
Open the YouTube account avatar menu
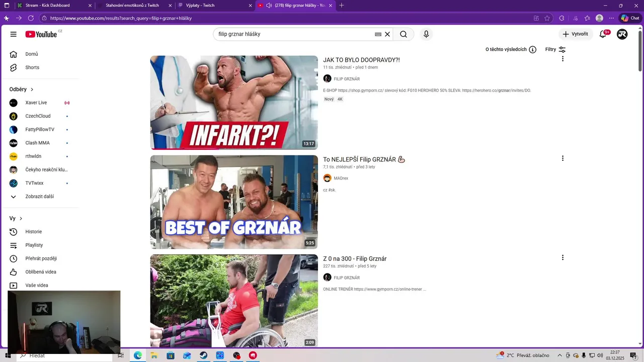[622, 34]
